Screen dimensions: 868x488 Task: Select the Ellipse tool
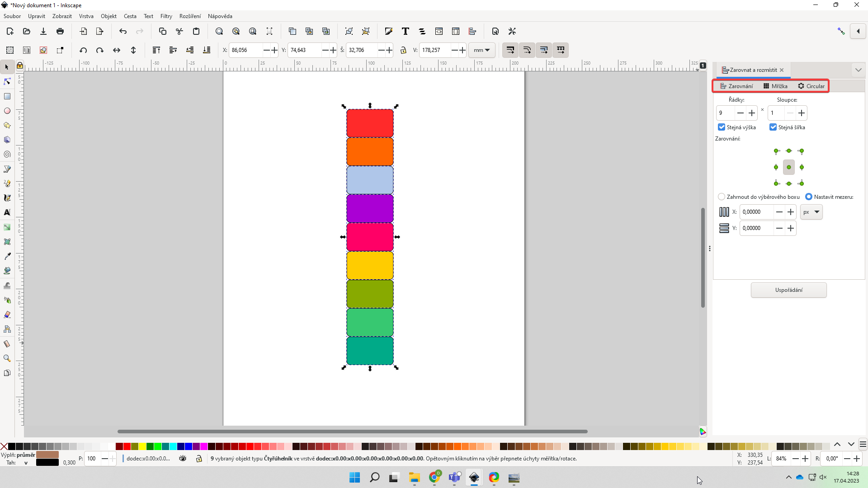coord(7,111)
